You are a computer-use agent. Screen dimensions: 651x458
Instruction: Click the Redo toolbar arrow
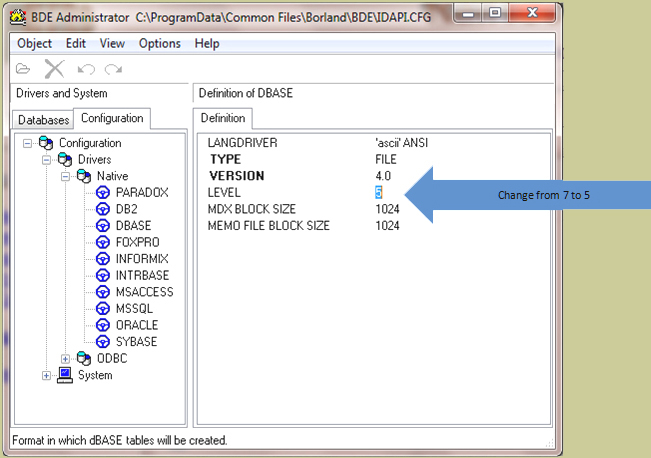pos(113,69)
